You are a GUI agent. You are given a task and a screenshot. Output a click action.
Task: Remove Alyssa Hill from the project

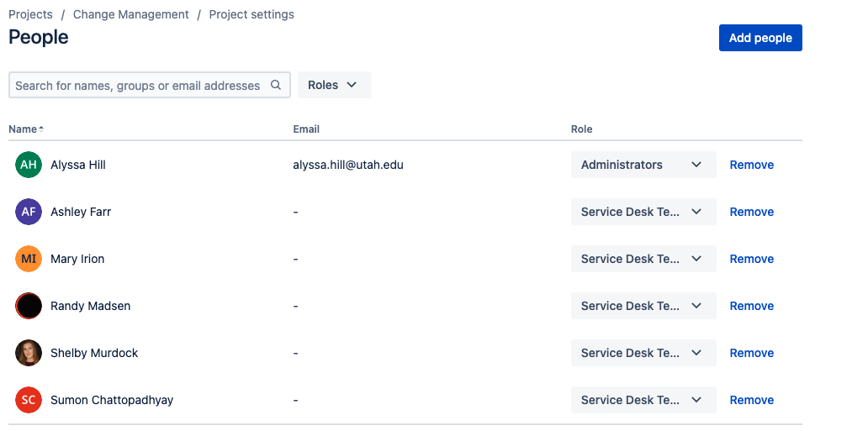tap(751, 165)
